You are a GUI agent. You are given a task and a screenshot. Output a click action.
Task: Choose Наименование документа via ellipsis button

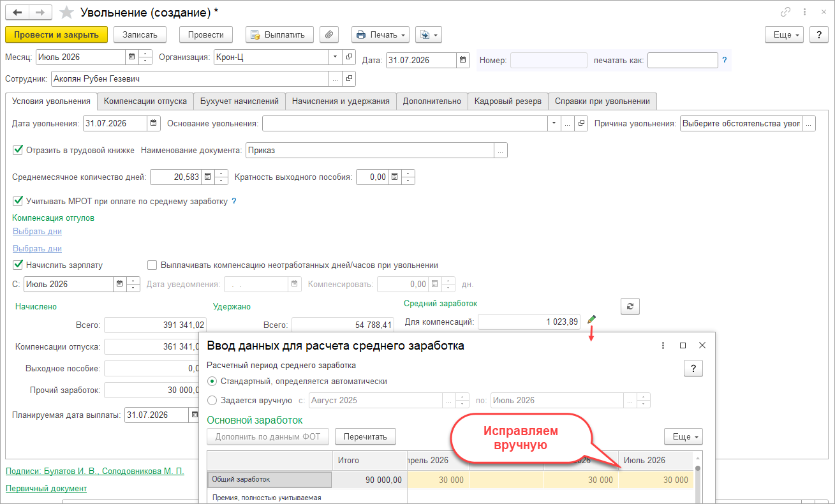tap(501, 150)
